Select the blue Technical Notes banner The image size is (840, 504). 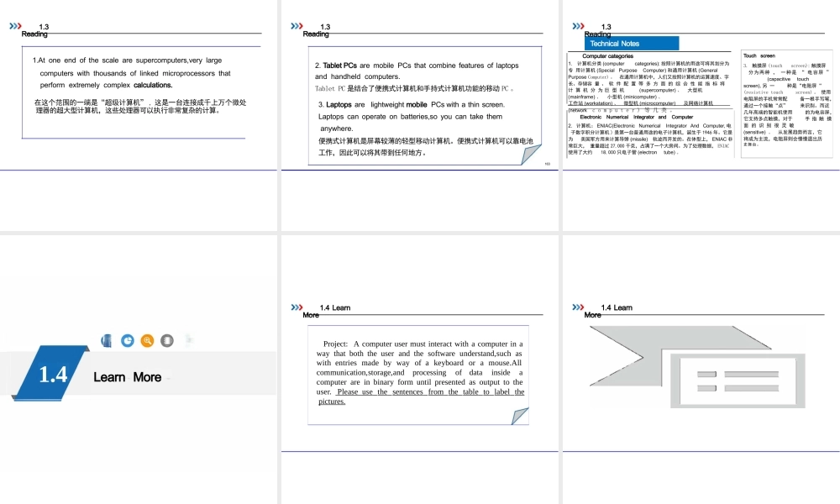coord(632,44)
